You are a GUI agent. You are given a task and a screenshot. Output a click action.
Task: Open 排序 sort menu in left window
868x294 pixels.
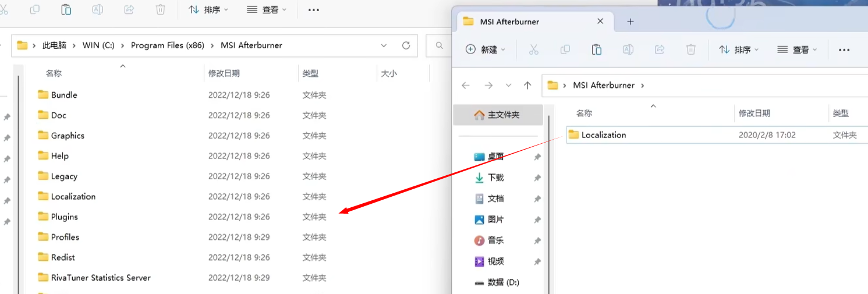[x=208, y=10]
